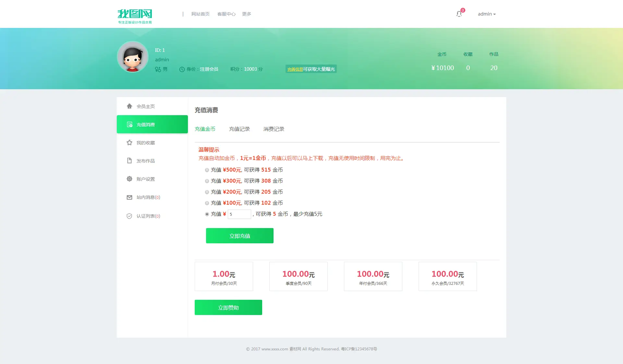The width and height of the screenshot is (623, 364).
Task: Switch to the 消费记录 tab
Action: (273, 129)
